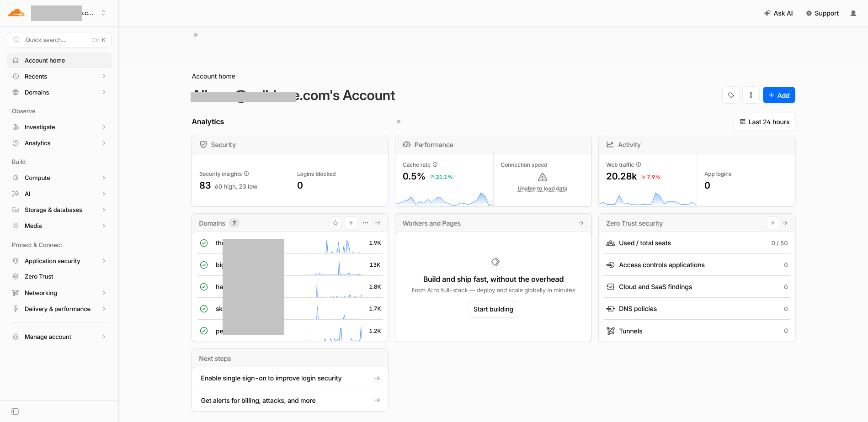Click Web traffic info icon
The width and height of the screenshot is (868, 422).
pyautogui.click(x=639, y=164)
